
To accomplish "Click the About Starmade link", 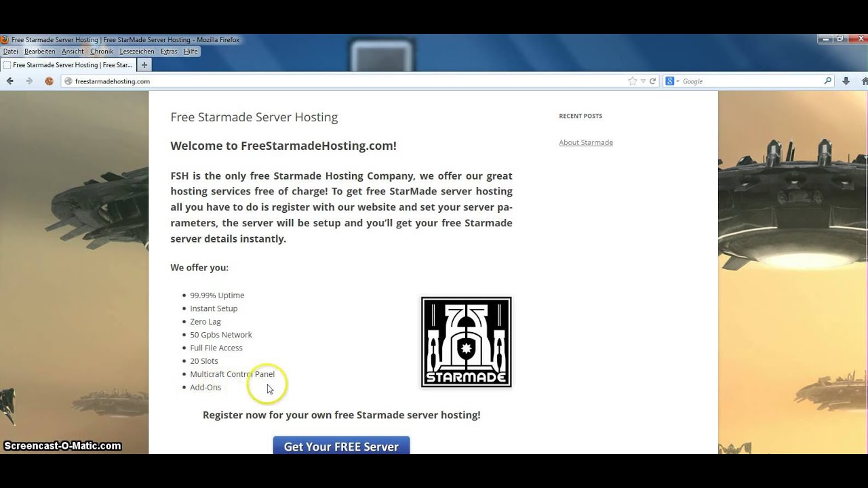I will (x=586, y=142).
